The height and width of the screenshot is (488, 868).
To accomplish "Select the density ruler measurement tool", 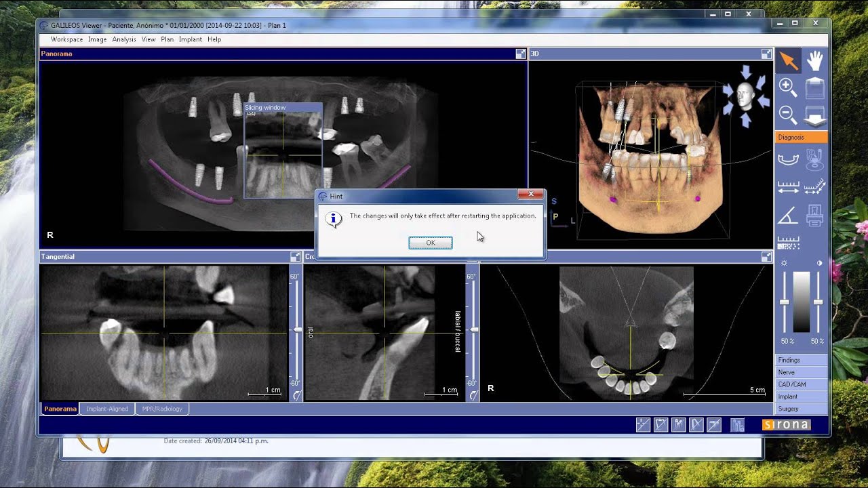I will click(x=788, y=243).
